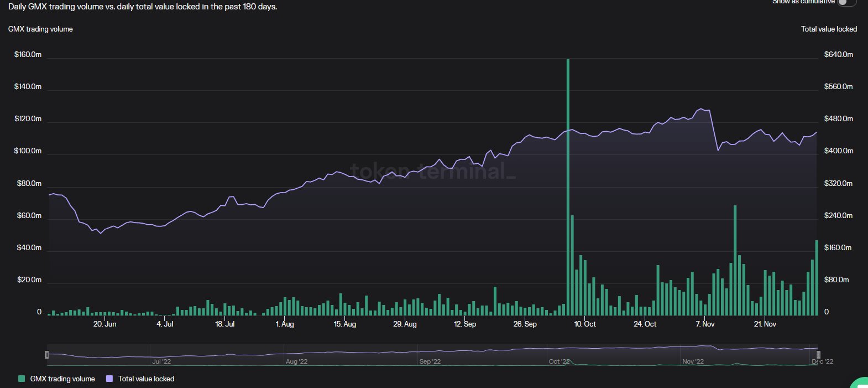This screenshot has height=388, width=868.
Task: Click the GMX trading volume axis title
Action: (40, 29)
